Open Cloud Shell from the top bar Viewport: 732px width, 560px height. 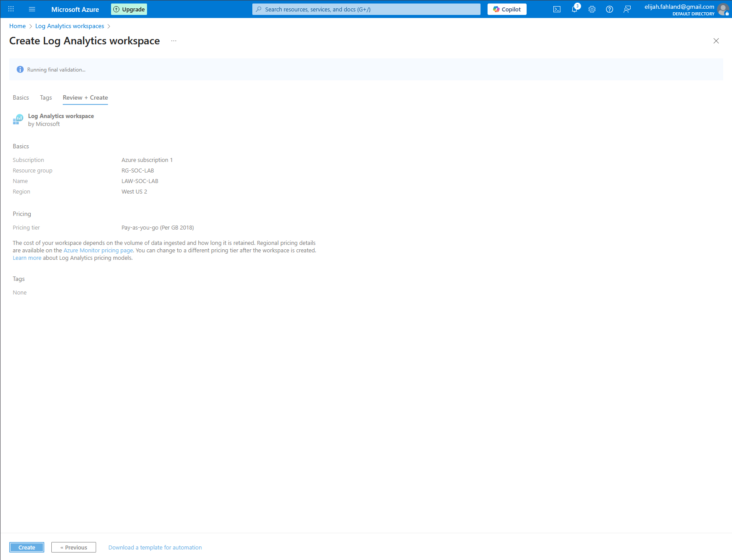point(557,9)
